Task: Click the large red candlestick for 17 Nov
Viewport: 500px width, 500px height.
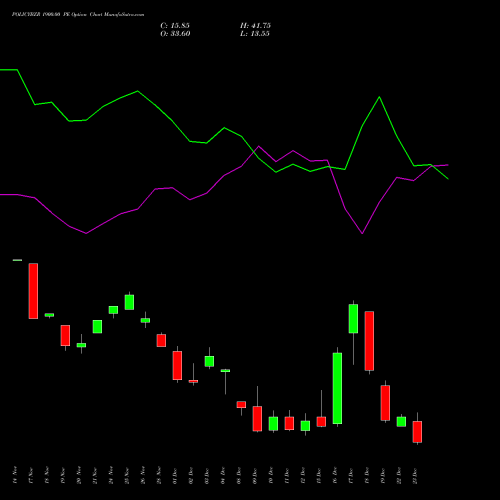Action: (33, 291)
